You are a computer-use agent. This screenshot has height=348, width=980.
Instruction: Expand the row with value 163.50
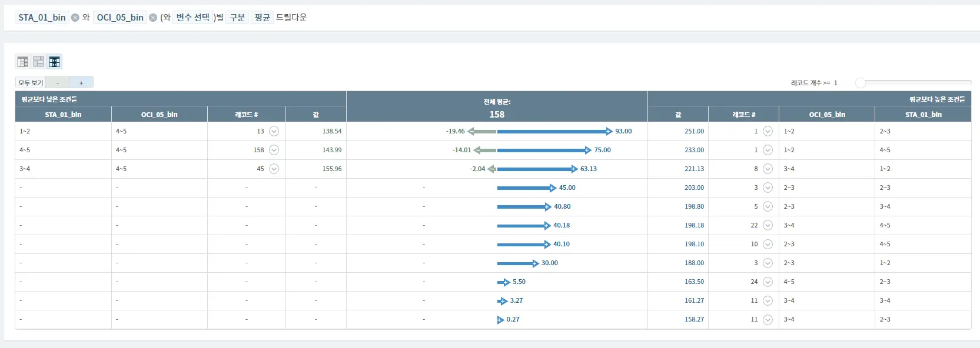click(768, 282)
